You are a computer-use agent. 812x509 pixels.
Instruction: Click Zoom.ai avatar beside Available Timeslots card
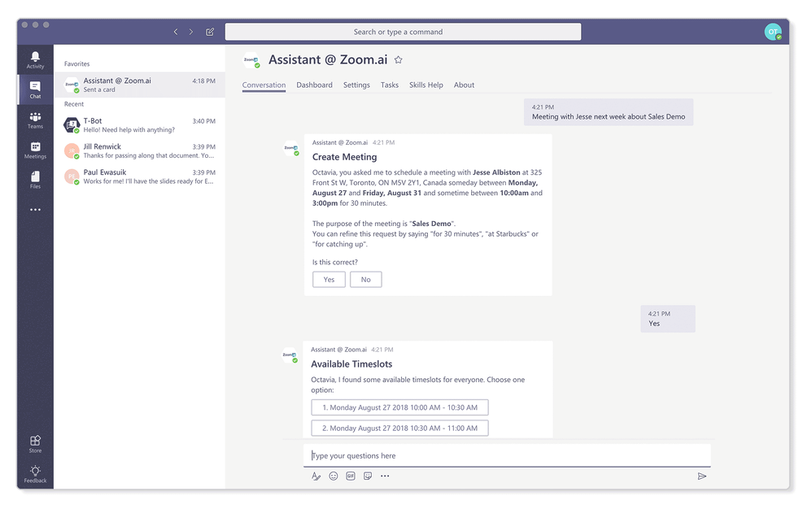point(290,355)
